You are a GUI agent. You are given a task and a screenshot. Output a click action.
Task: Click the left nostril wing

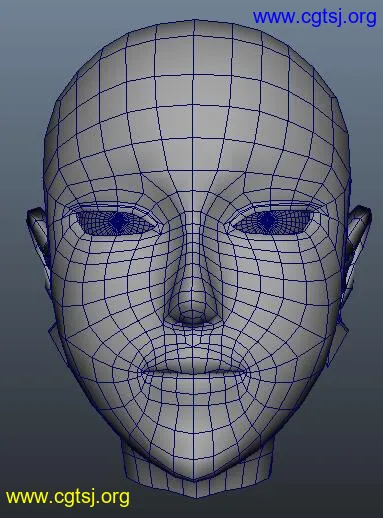click(x=174, y=312)
